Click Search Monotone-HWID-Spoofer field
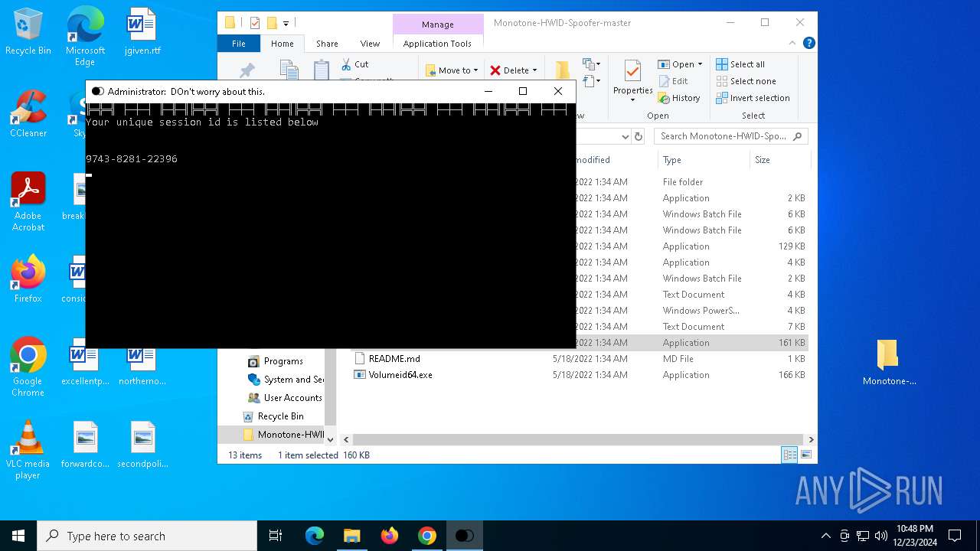 pyautogui.click(x=731, y=136)
